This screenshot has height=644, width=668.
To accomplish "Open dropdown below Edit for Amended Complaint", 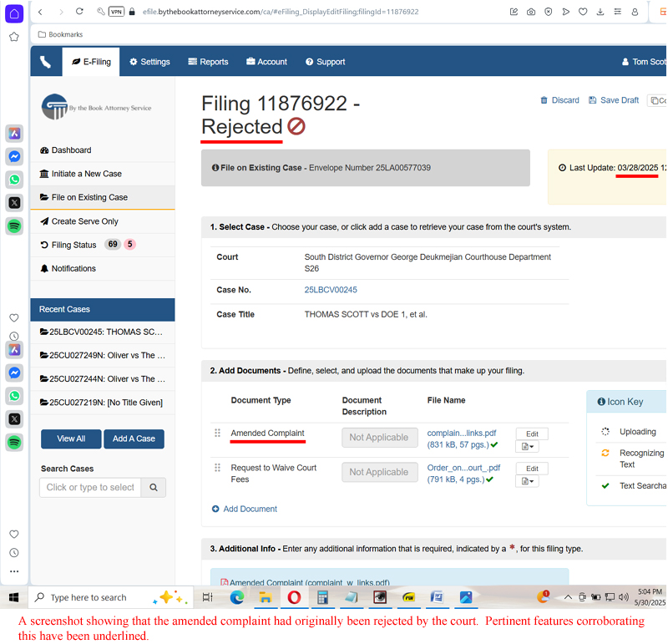I will click(x=528, y=447).
